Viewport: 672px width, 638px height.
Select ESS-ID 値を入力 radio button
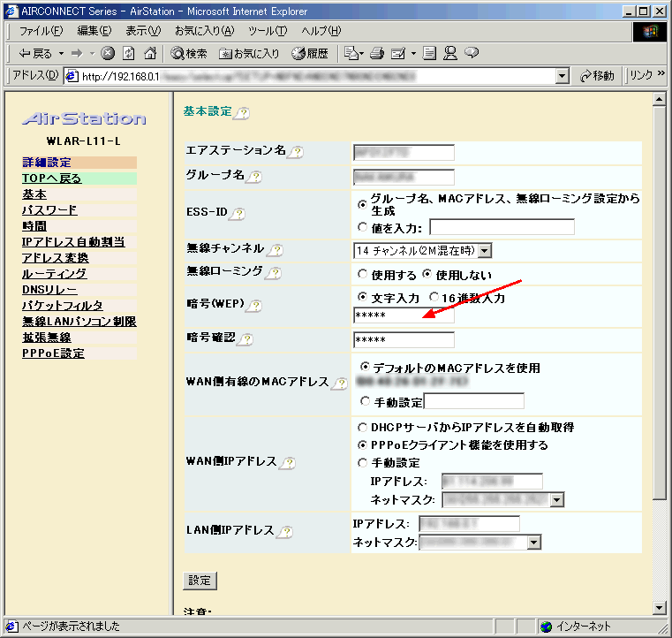363,227
